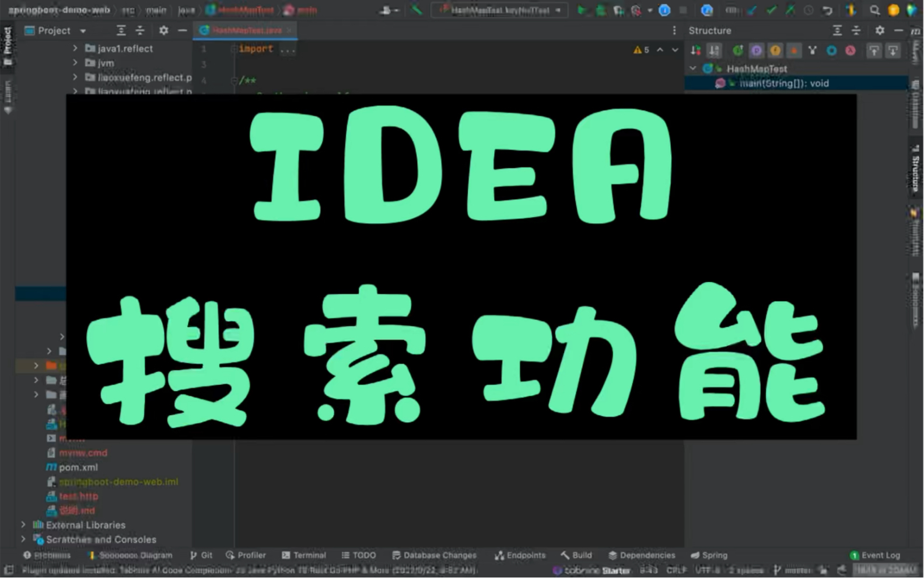Screen dimensions: 924x578
Task: Start debugging with the bug icon
Action: [x=600, y=10]
